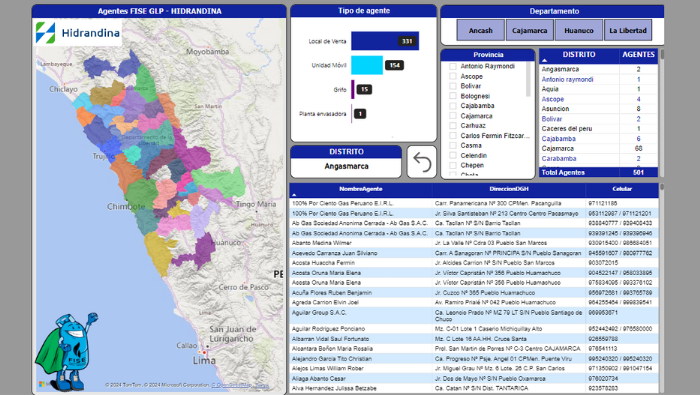This screenshot has height=395, width=700.
Task: Enable the Cajabamba province checkbox
Action: [x=452, y=106]
